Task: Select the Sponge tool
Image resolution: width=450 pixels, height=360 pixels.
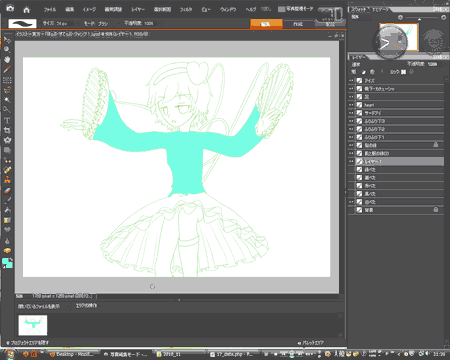Action: pos(7,251)
